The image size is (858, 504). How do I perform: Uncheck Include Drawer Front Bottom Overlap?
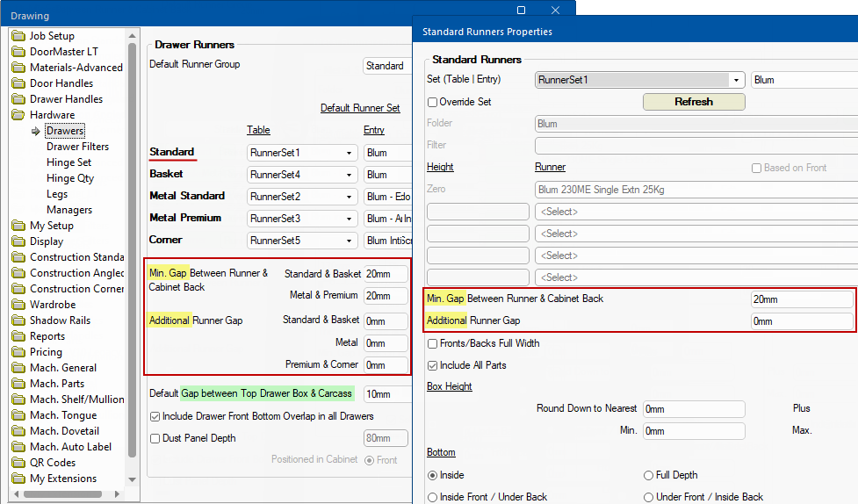coord(155,416)
